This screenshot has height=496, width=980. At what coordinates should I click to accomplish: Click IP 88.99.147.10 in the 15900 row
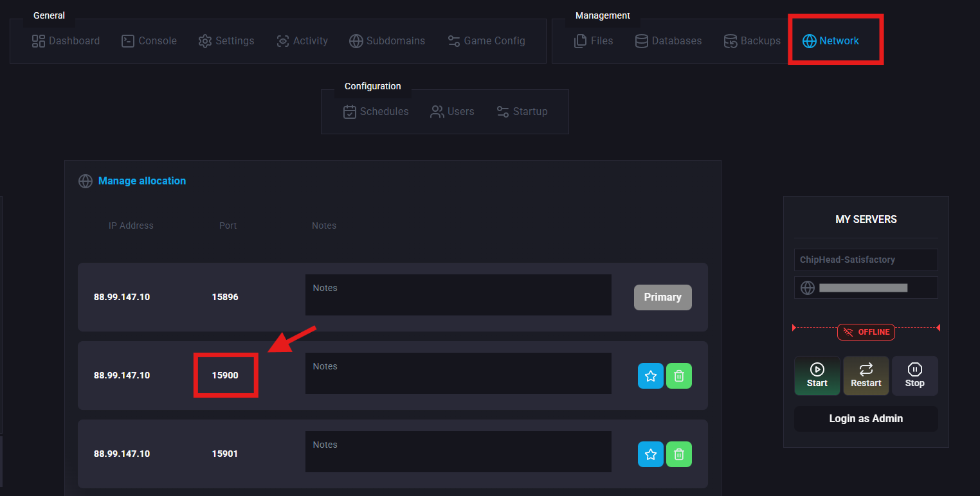tap(122, 376)
